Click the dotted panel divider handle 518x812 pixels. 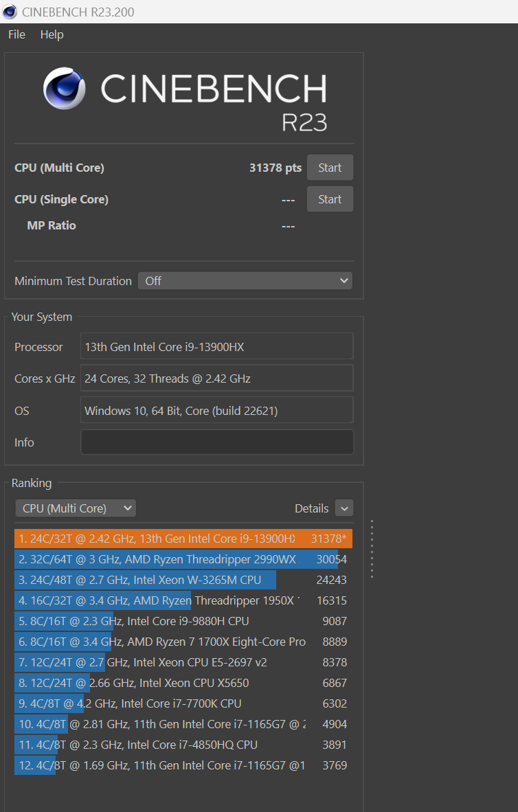click(372, 549)
